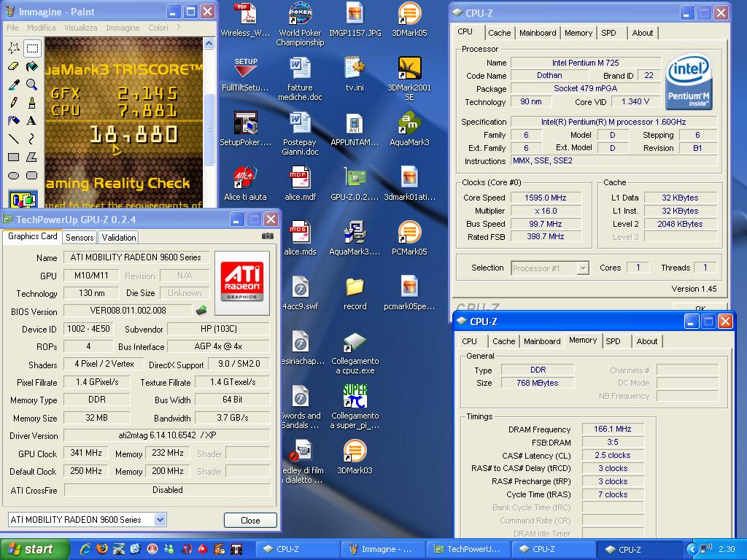Select the Polygon tool in Paint
747x560 pixels.
click(32, 157)
